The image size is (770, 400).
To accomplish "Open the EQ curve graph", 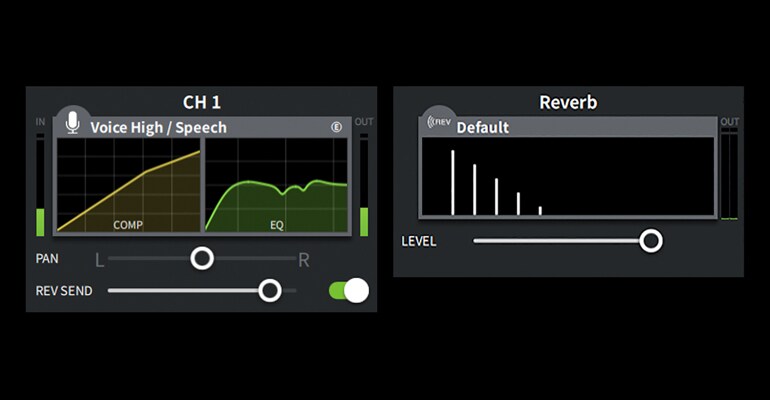I will (277, 186).
